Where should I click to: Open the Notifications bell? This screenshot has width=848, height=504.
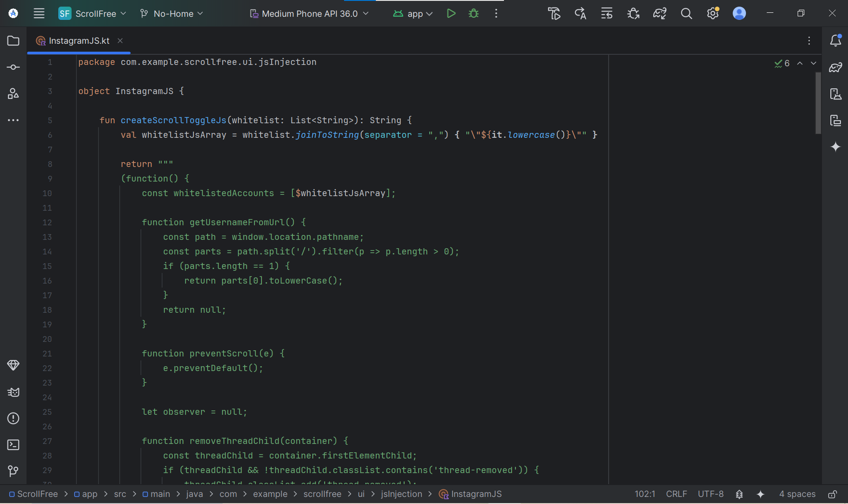click(x=836, y=41)
